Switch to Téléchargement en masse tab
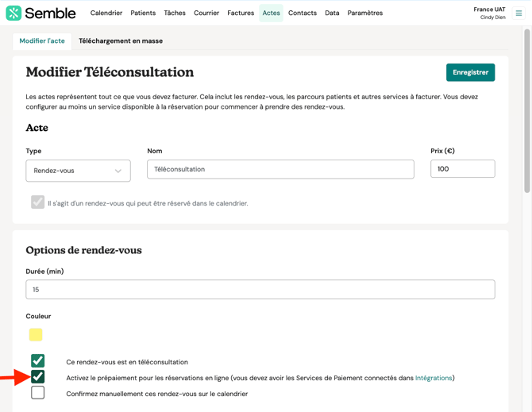The height and width of the screenshot is (412, 532). click(121, 41)
